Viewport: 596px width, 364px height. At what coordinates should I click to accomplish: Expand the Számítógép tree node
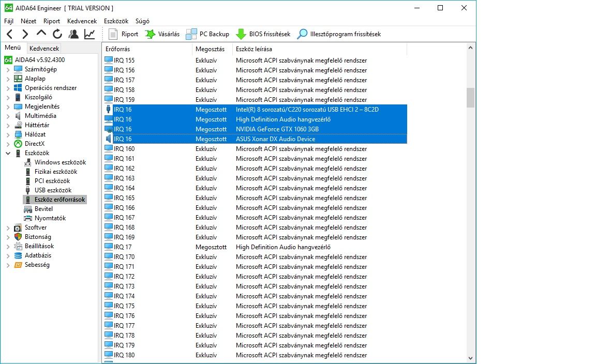click(8, 69)
